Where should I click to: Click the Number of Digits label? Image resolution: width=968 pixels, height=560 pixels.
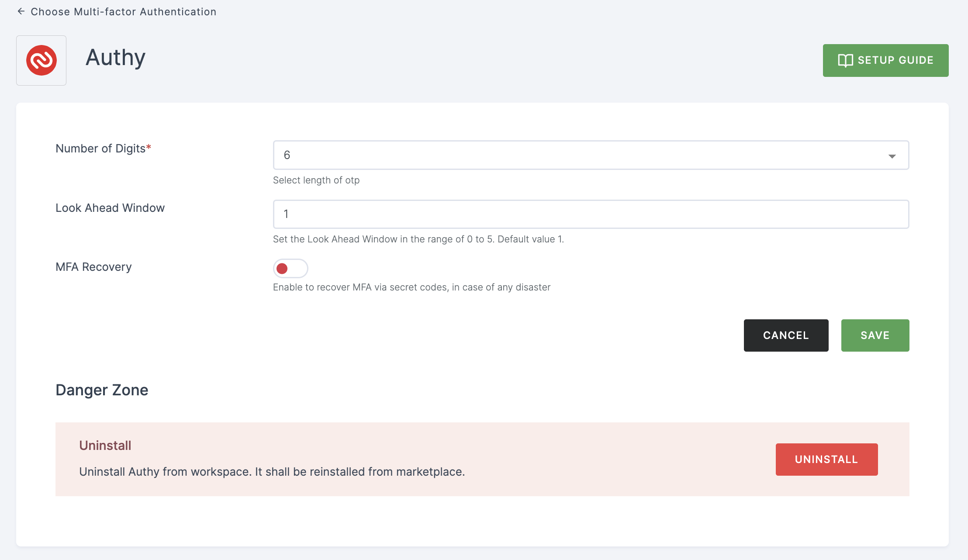[104, 149]
